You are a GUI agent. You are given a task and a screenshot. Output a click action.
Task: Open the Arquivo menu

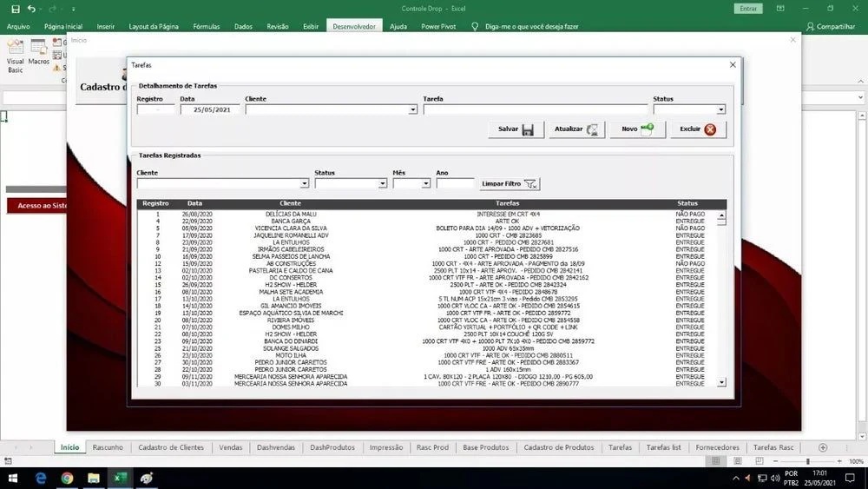[18, 26]
